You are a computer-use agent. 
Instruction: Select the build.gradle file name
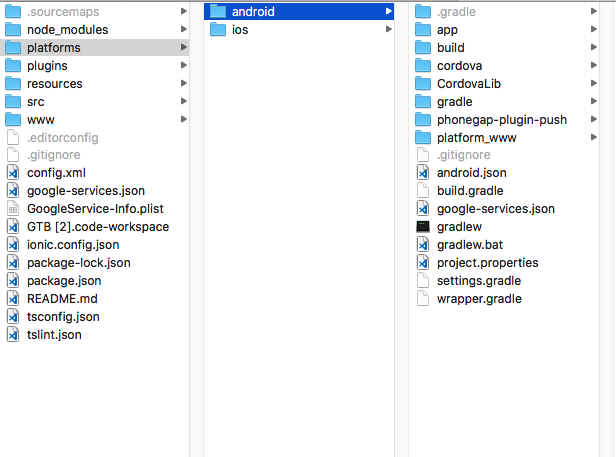pos(470,191)
